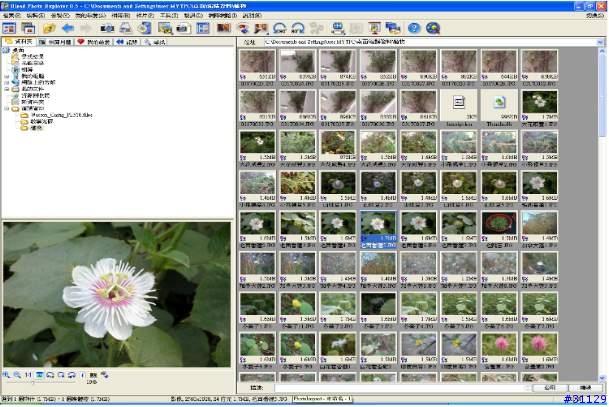Click the rightmost button beside the filter field
This screenshot has height=407, width=609.
coord(586,388)
